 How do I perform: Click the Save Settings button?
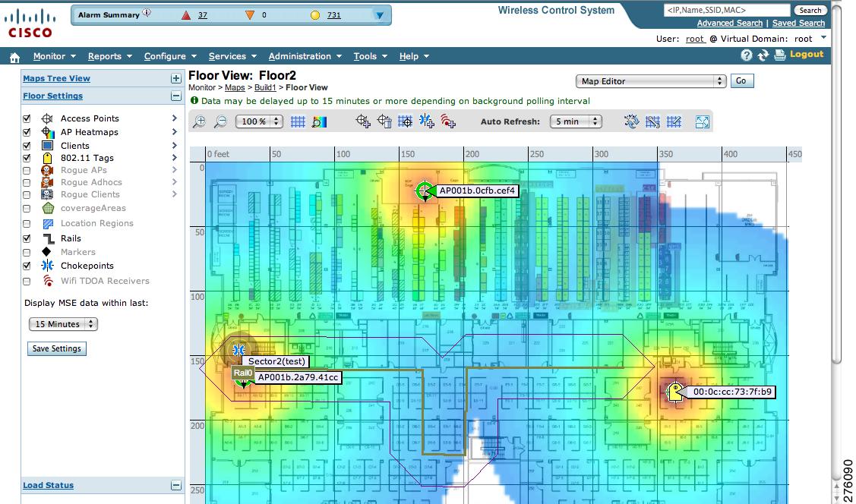click(x=57, y=348)
